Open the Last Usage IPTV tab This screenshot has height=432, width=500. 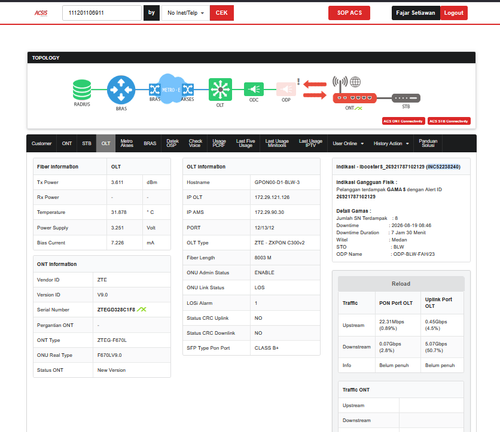point(310,143)
